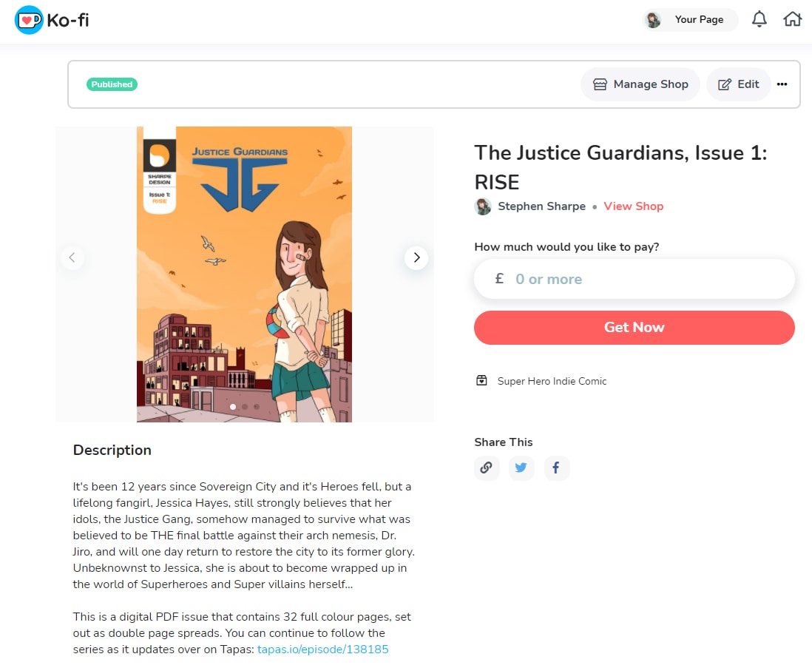Open the three-dot more options menu

[782, 84]
